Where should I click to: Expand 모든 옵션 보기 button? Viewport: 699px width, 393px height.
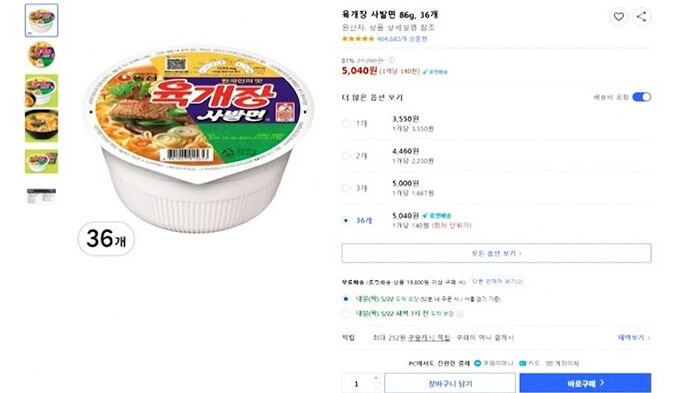point(496,253)
